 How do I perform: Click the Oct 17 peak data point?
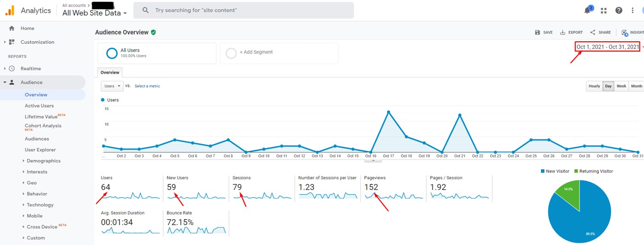(389, 112)
